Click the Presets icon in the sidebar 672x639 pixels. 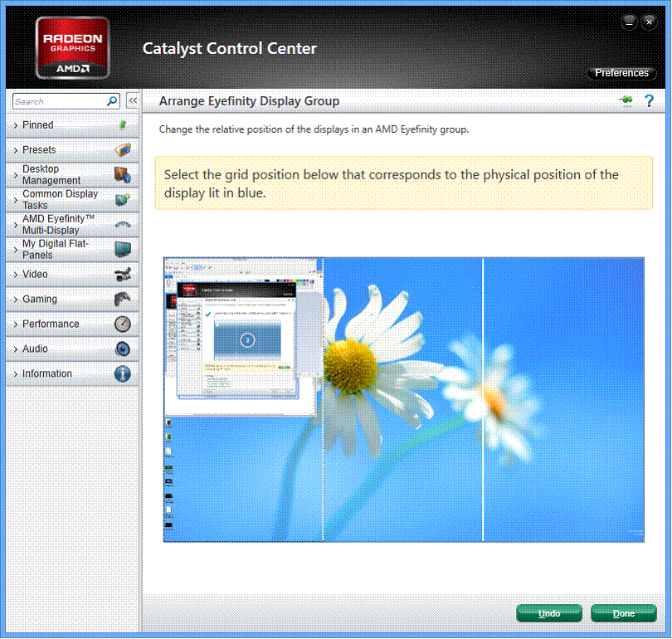123,149
